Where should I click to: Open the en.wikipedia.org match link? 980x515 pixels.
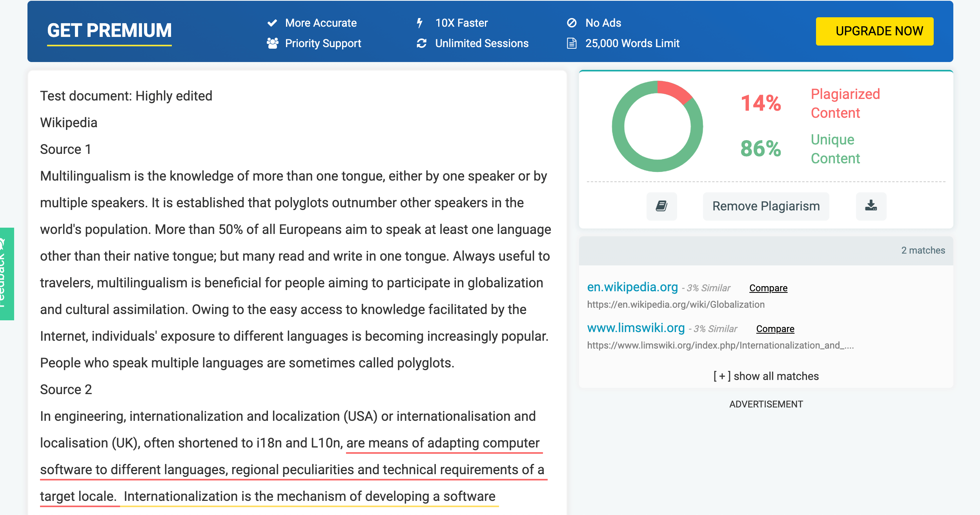pyautogui.click(x=632, y=287)
